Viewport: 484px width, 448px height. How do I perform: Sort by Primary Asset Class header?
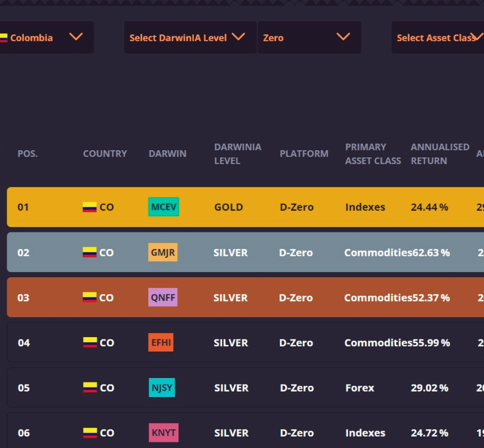click(x=373, y=154)
